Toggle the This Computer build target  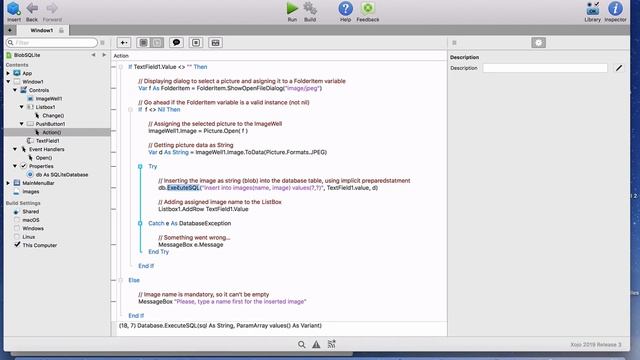[17, 245]
